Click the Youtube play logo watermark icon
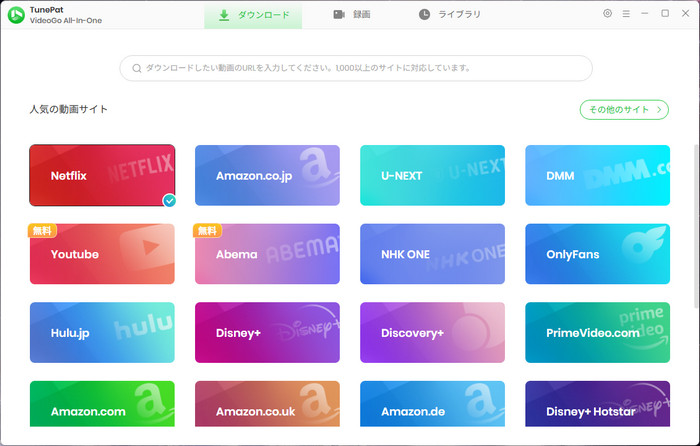The image size is (700, 446). pyautogui.click(x=146, y=247)
